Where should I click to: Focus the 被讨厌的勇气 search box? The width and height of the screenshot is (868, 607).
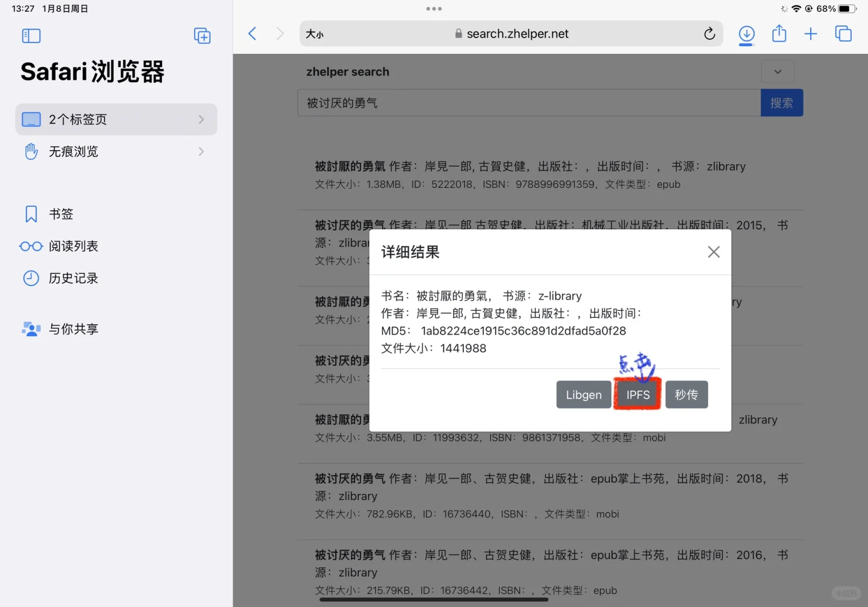click(x=529, y=103)
